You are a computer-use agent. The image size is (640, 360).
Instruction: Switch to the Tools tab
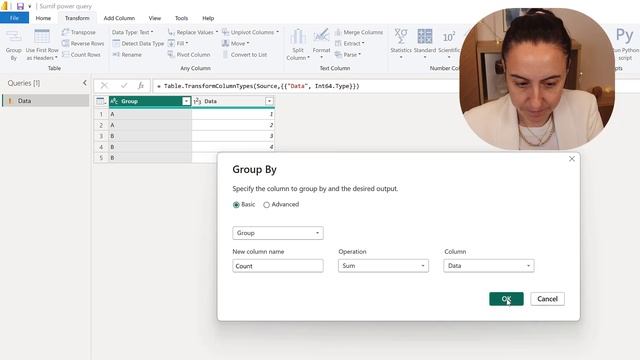pyautogui.click(x=182, y=18)
